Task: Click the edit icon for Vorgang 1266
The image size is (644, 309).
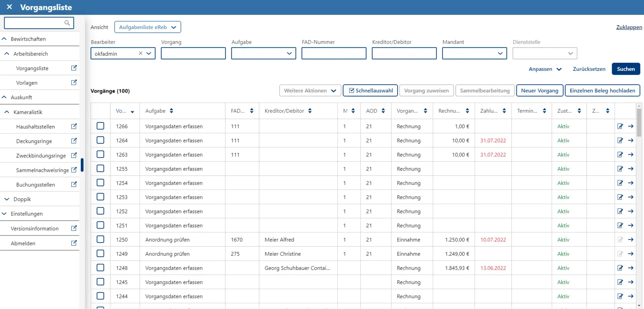Action: coord(620,126)
